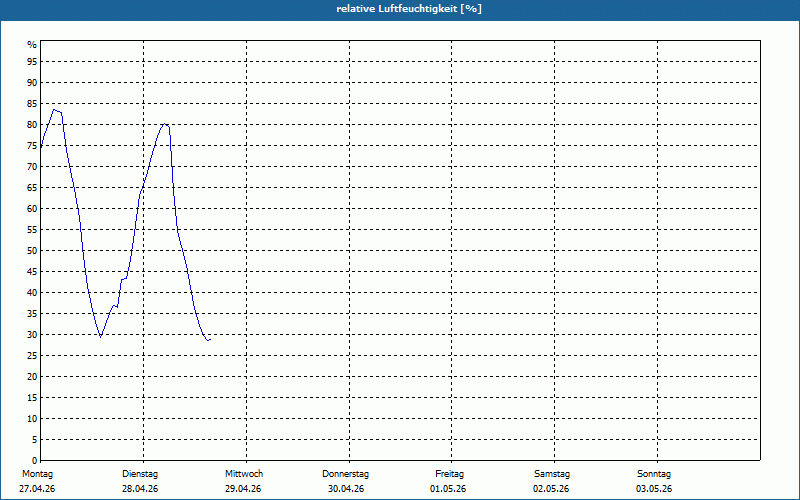
Task: Click the 'relative Luftfeuchtigkeit [%]' chart title
Action: pos(409,9)
